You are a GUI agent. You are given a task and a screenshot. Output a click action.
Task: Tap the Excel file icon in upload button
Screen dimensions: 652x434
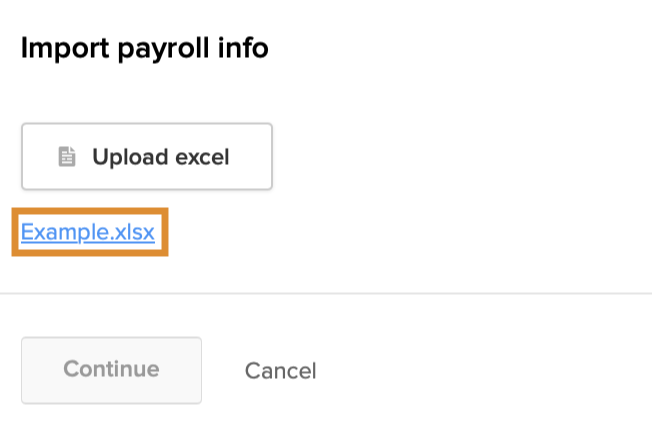(67, 157)
